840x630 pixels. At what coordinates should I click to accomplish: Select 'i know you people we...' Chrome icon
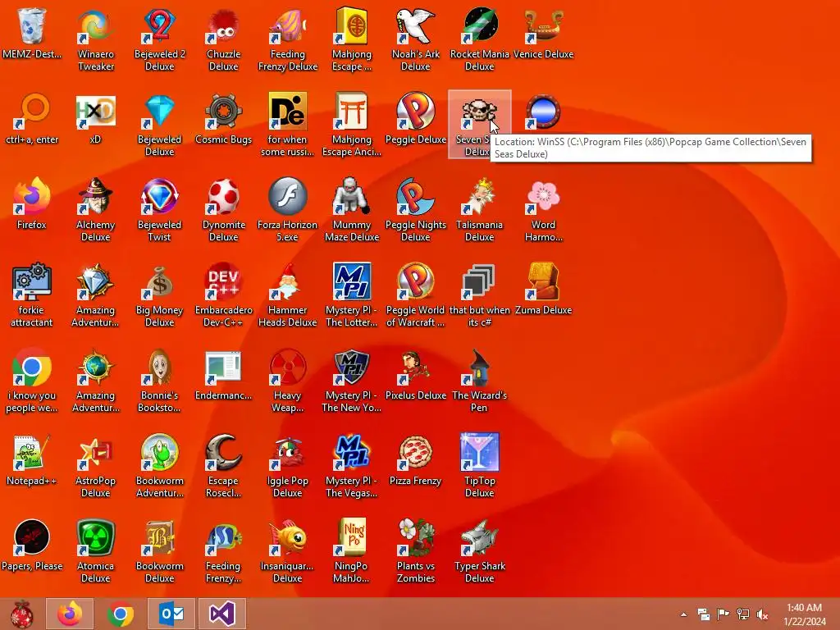[x=32, y=367]
